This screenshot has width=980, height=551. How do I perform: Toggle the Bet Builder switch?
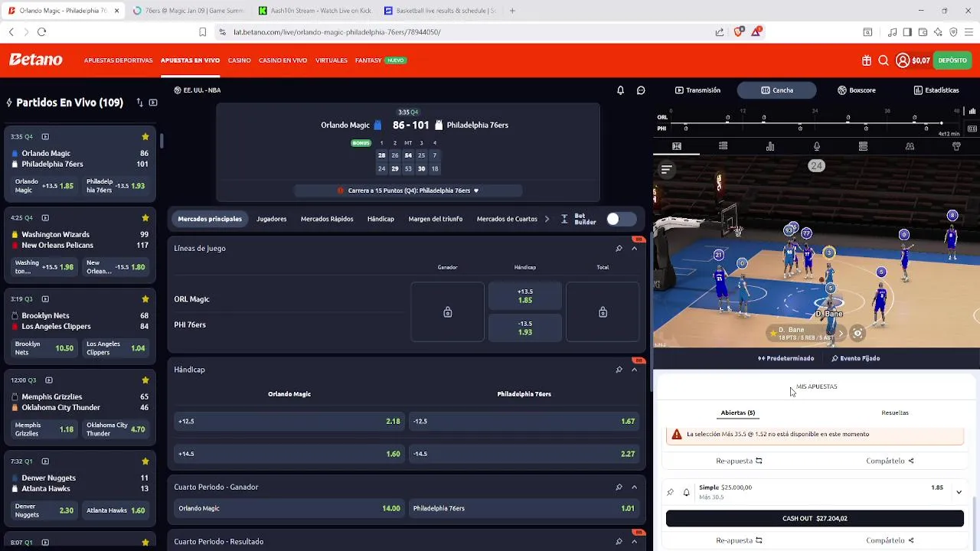[621, 219]
